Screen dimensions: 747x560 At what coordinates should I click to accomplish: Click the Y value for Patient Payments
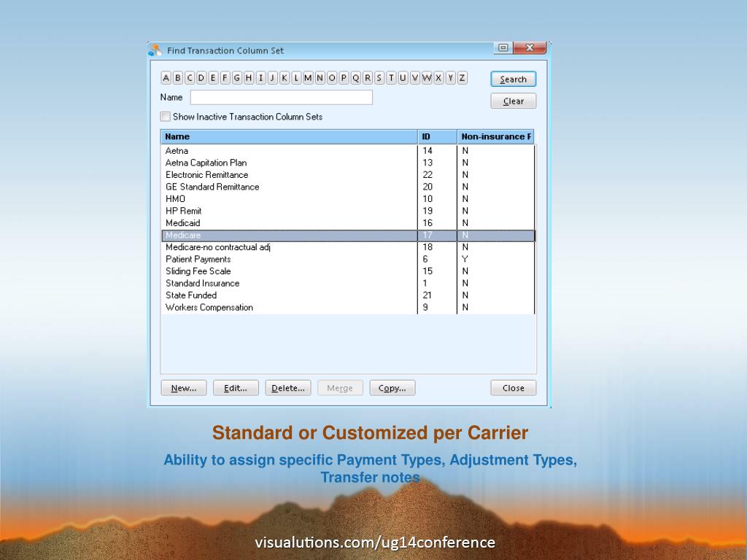click(465, 259)
